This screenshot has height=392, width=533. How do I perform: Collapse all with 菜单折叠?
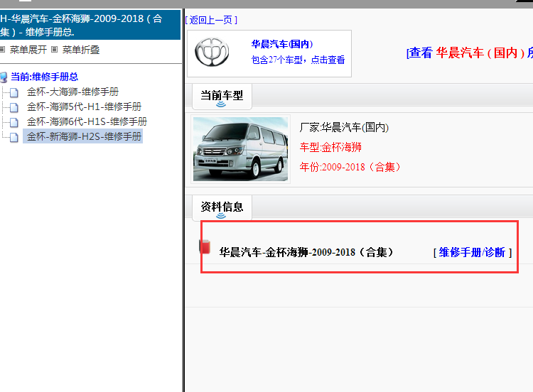(81, 50)
